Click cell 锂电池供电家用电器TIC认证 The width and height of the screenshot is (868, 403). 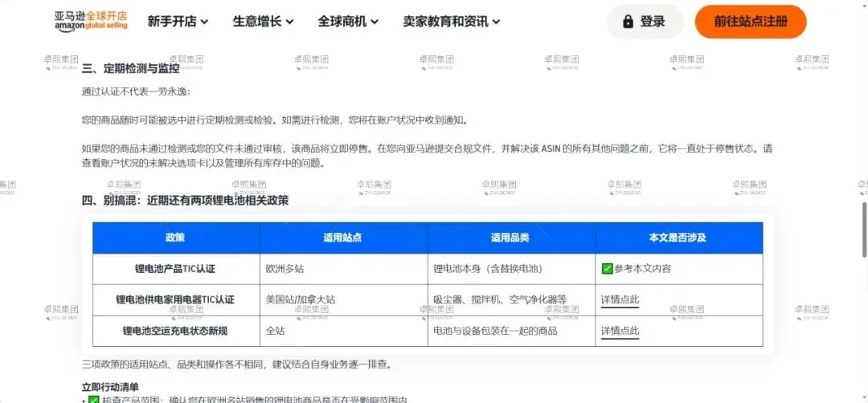point(176,300)
